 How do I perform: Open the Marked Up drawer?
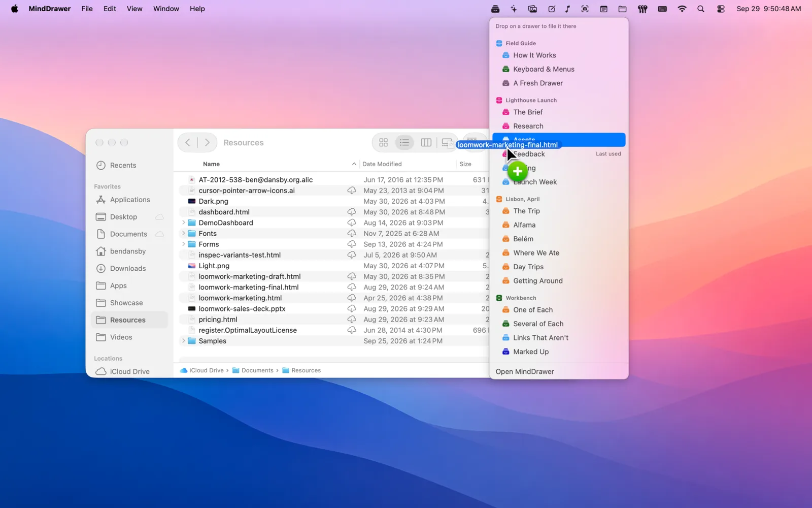[x=559, y=352]
